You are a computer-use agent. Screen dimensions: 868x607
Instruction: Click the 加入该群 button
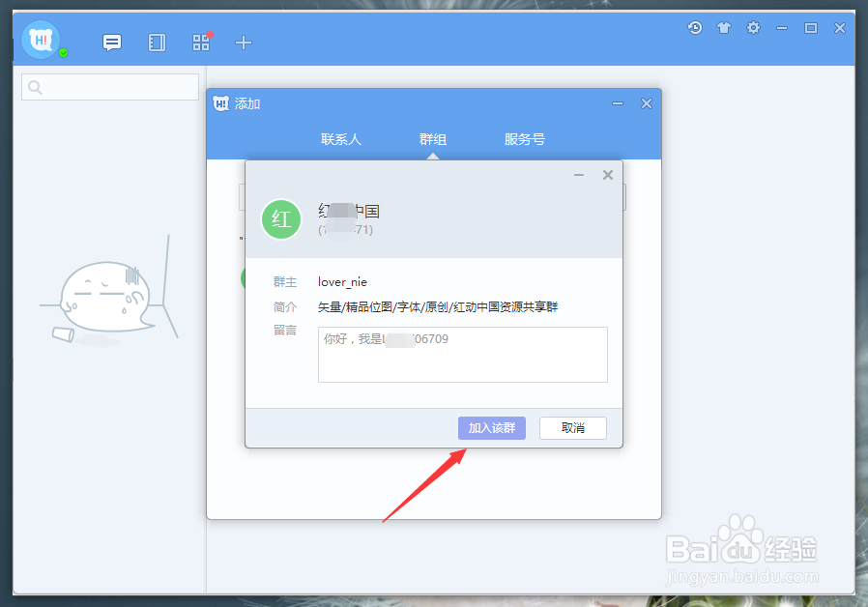tap(491, 427)
